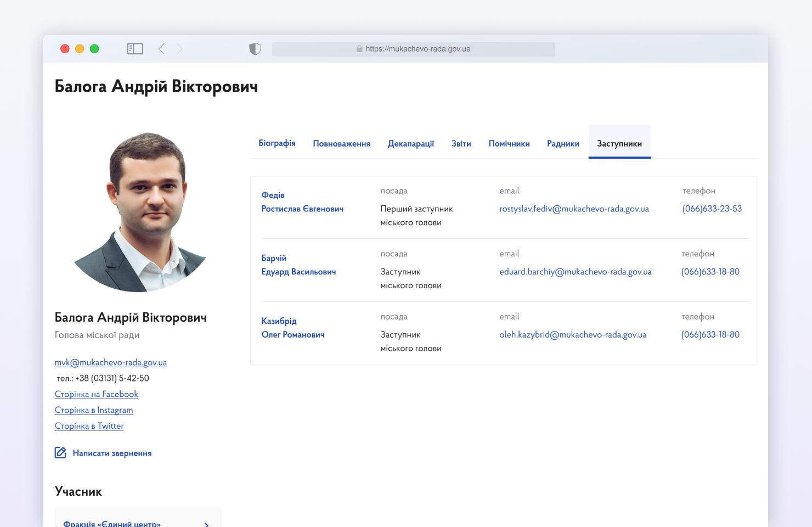812x527 pixels.
Task: Open the Біографія tab
Action: (x=277, y=143)
